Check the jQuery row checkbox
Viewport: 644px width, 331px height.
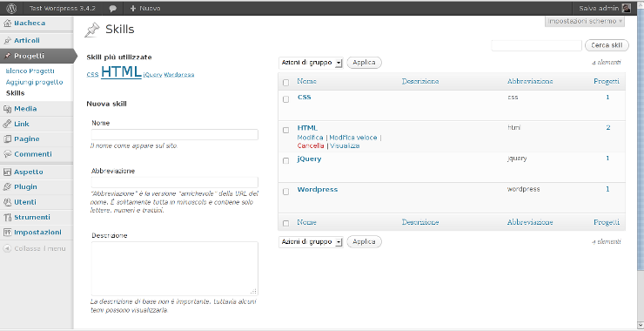point(285,161)
